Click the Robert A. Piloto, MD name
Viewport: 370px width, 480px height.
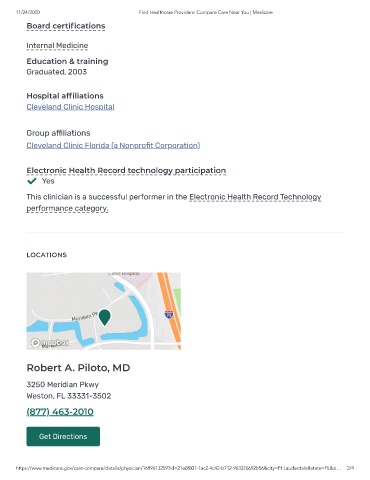coord(78,368)
